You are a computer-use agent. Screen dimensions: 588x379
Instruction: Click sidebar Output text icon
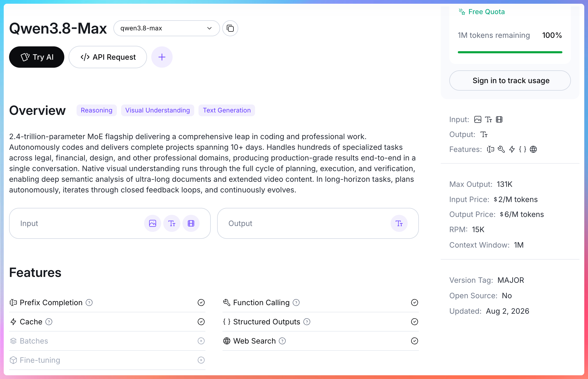[x=484, y=134]
